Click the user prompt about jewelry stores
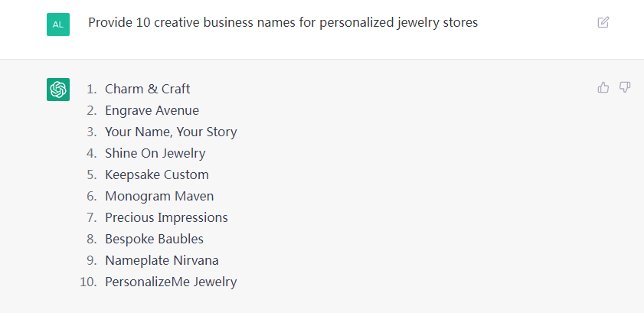Viewport: 644px width, 313px height. coord(283,23)
